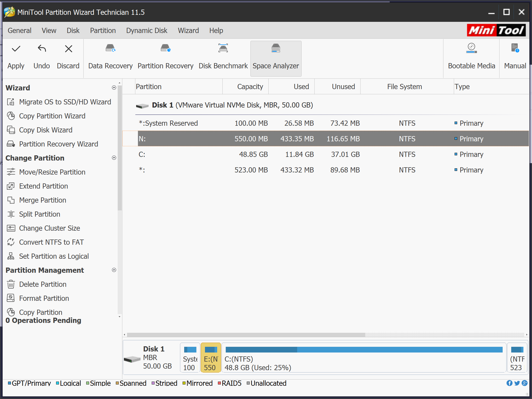Open the Copy Disk Wizard
The height and width of the screenshot is (399, 532).
46,130
